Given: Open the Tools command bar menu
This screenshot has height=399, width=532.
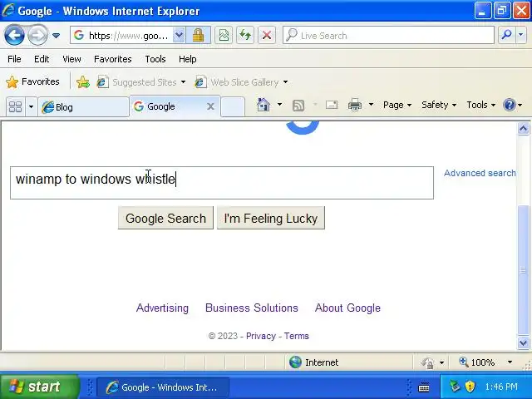Looking at the screenshot, I should pyautogui.click(x=480, y=105).
